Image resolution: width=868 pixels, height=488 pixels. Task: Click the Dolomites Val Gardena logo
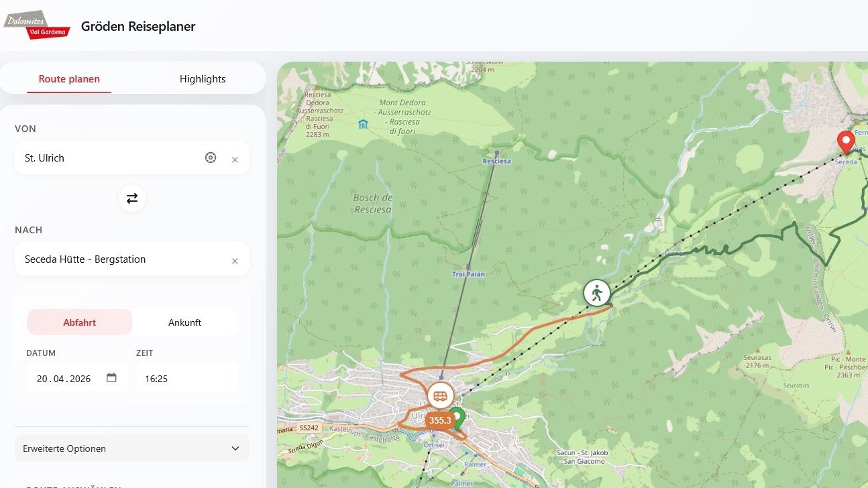(37, 25)
